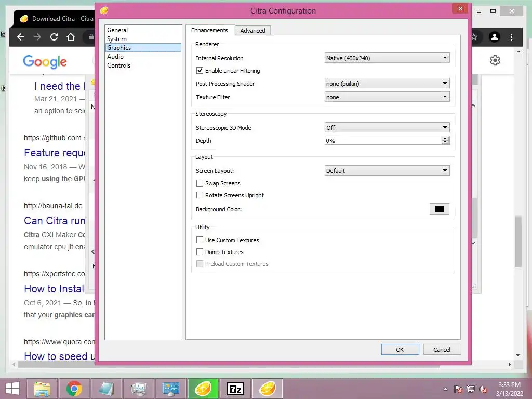Show hidden system tray icons

[x=445, y=389]
